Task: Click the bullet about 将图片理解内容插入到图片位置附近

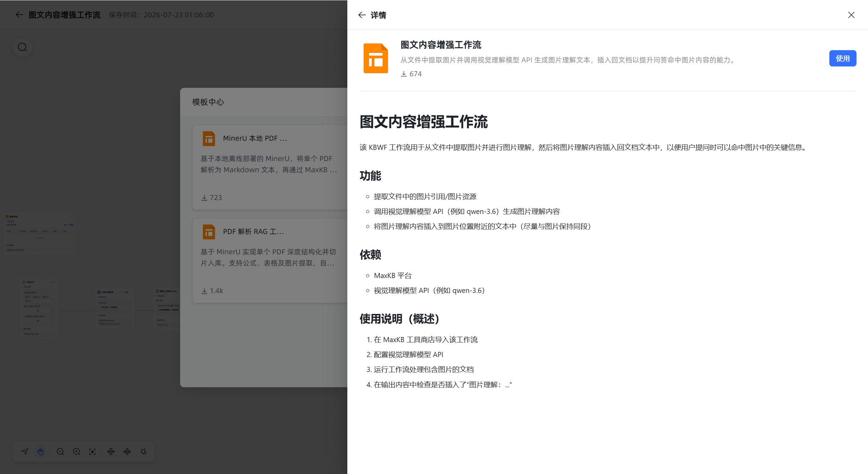Action: click(x=482, y=226)
